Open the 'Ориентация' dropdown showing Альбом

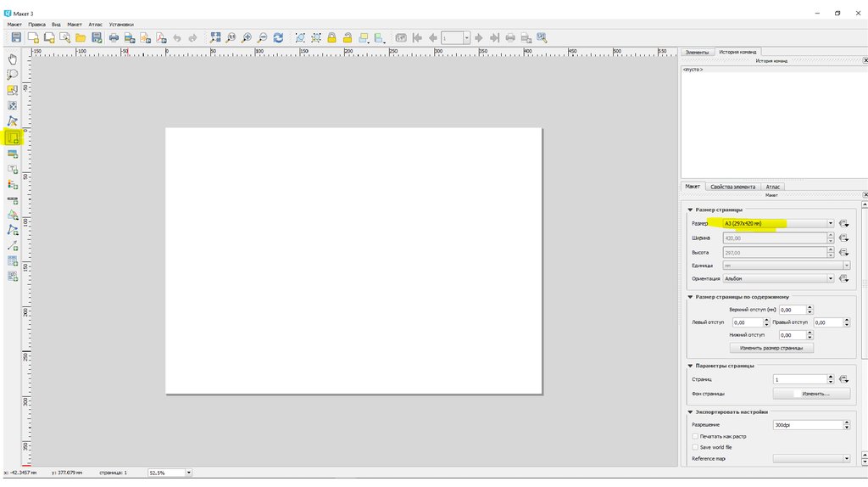pos(778,278)
